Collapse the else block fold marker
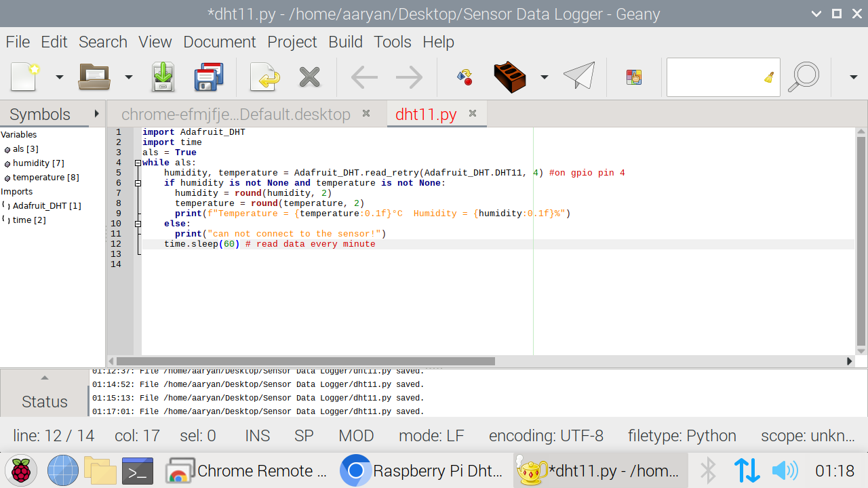 tap(138, 224)
